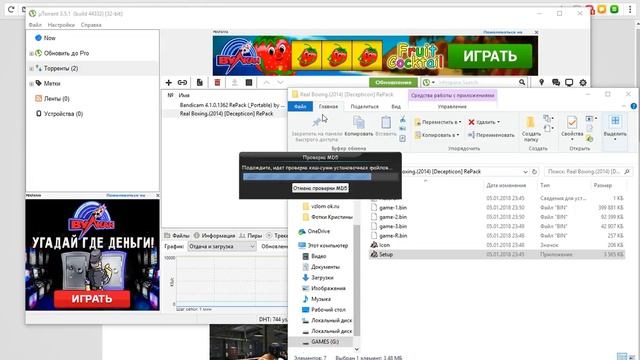Switch to the Информация tab in uTorrent
640x360 pixels.
pos(215,236)
